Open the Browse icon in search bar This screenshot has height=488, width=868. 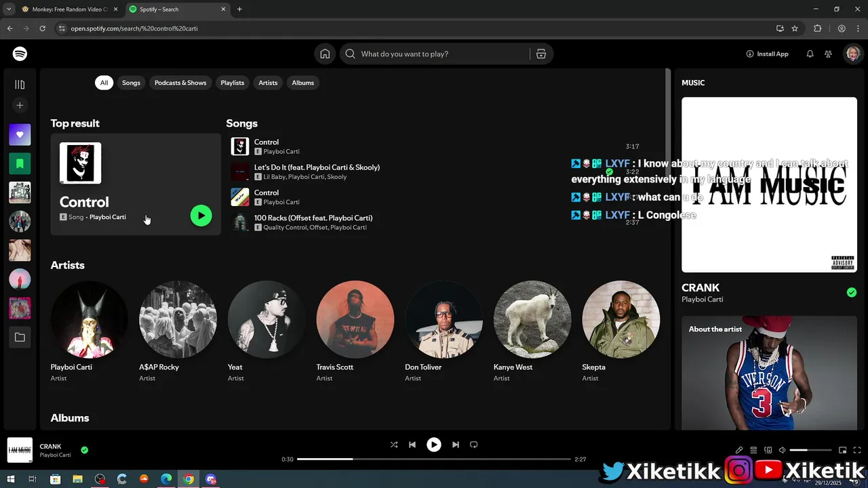point(541,54)
